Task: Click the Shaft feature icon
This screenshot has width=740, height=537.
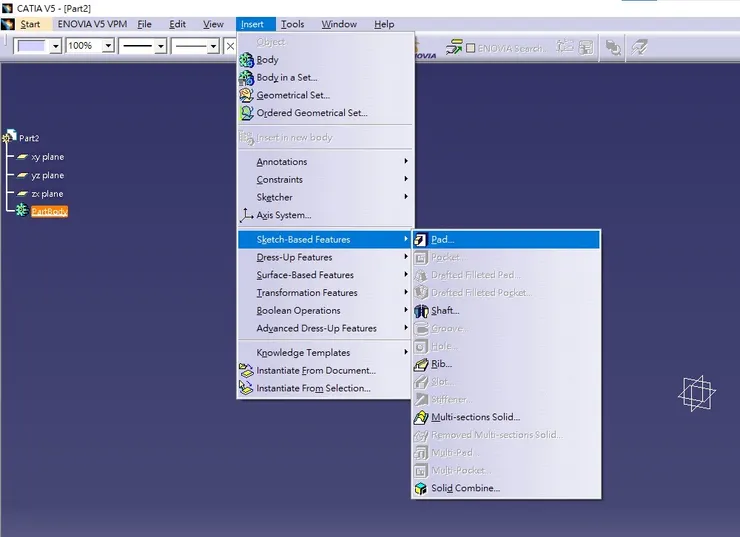Action: tap(421, 311)
